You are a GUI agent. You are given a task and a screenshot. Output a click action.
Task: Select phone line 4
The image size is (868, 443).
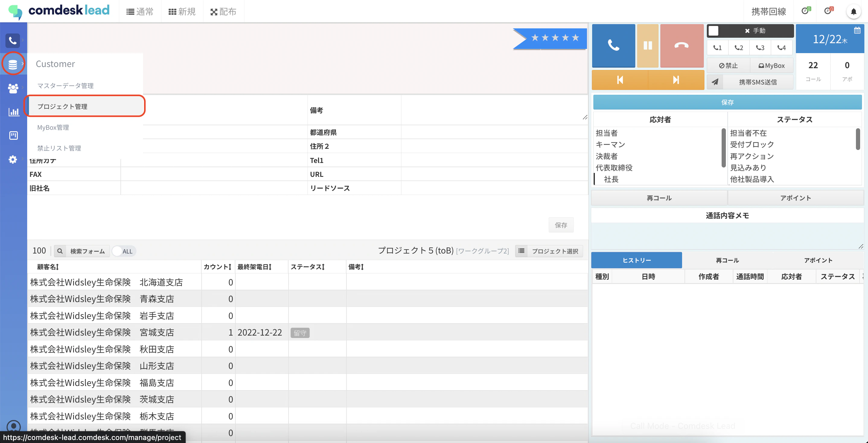781,48
